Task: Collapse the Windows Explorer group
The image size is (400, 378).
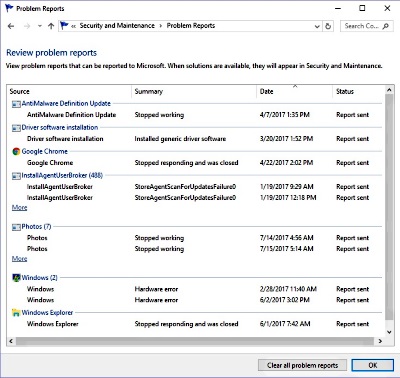Action: [47, 313]
